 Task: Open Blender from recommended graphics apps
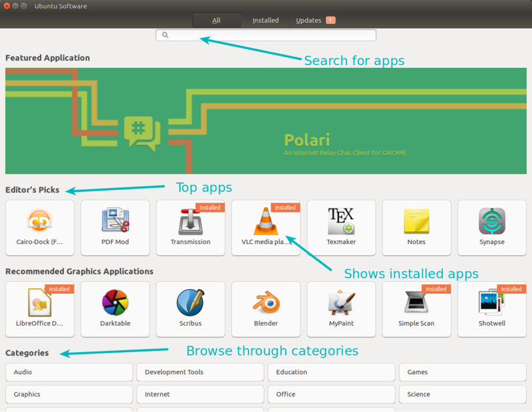pyautogui.click(x=265, y=309)
